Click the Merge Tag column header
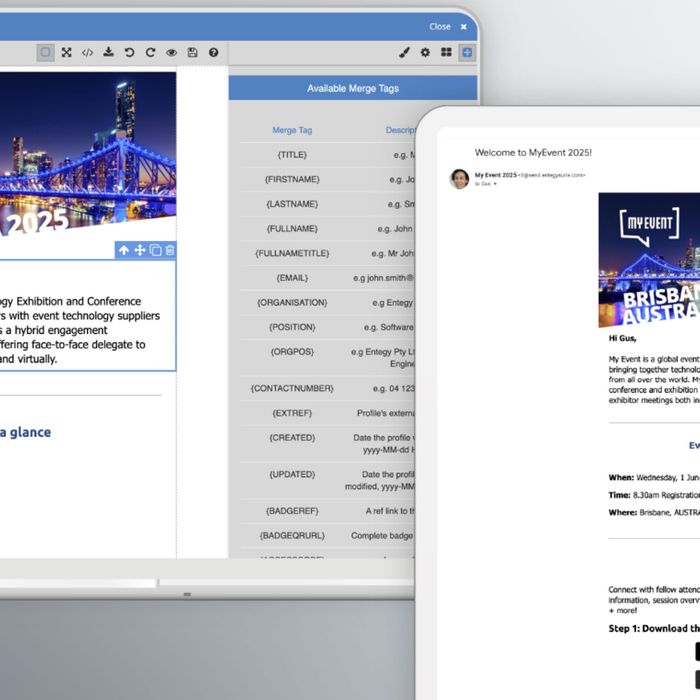 coord(292,130)
